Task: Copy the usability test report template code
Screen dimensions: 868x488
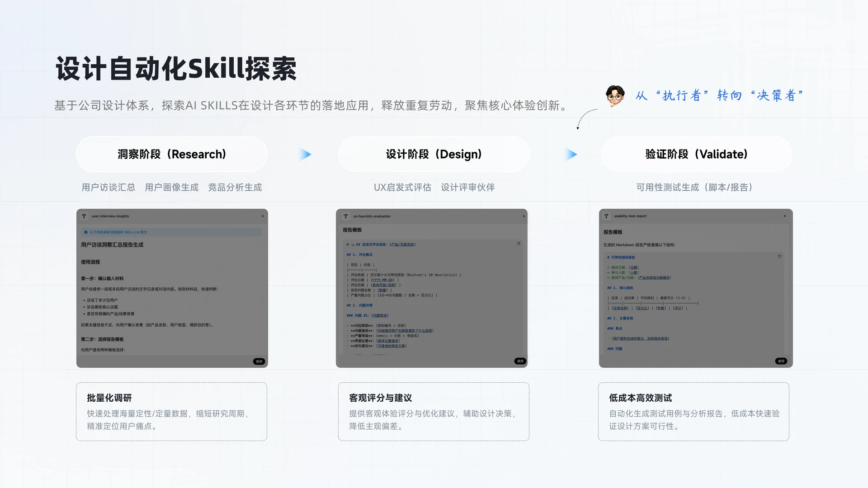Action: coord(779,256)
